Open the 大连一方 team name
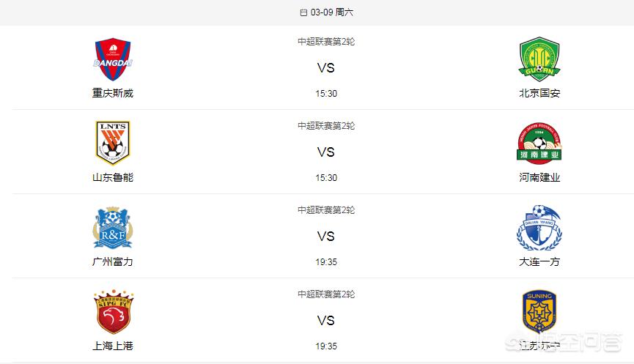This screenshot has width=634, height=364. coord(539,261)
